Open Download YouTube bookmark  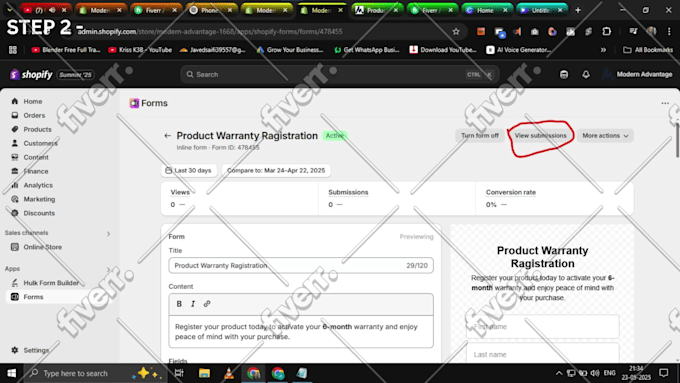coord(443,50)
